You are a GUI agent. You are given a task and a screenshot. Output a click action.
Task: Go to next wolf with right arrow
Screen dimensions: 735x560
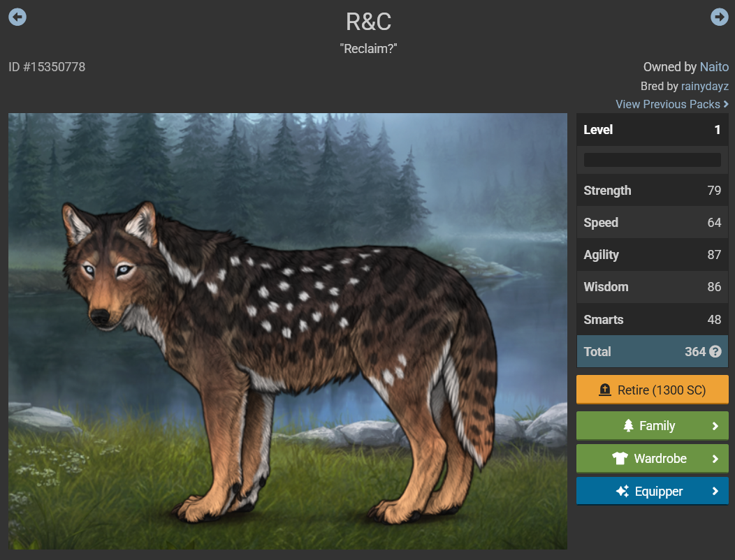[x=719, y=17]
